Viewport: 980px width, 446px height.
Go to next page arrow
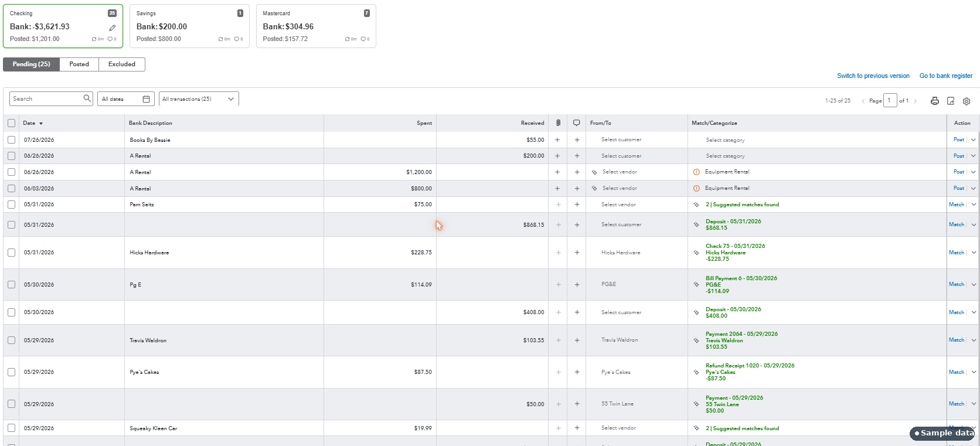pyautogui.click(x=915, y=101)
